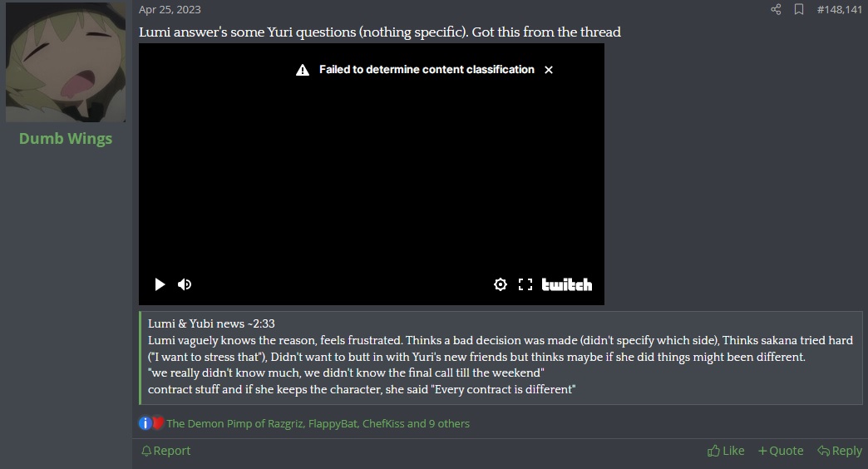Play the embedded Twitch video
Viewport: 868px width, 469px height.
[x=160, y=284]
